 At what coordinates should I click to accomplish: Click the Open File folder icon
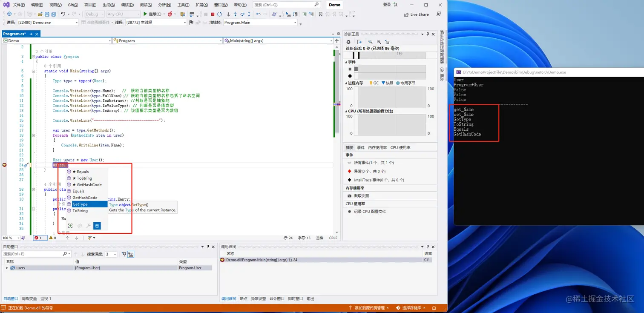[40, 14]
